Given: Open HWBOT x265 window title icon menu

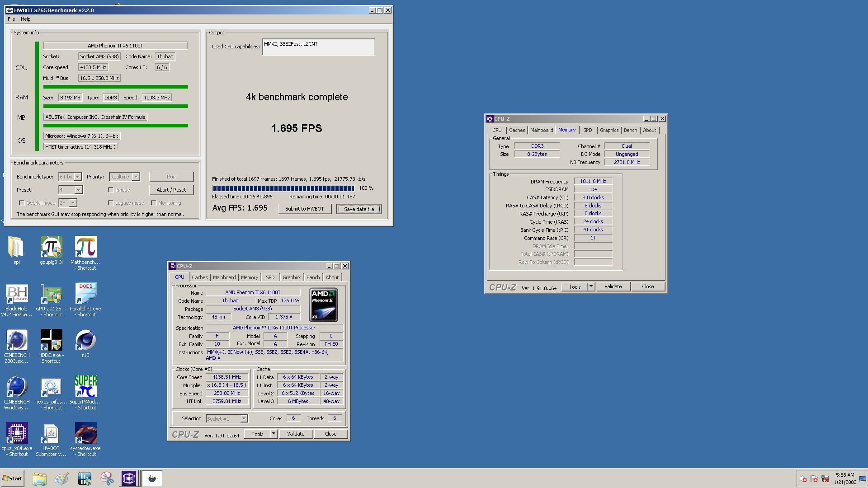Looking at the screenshot, I should [x=9, y=10].
